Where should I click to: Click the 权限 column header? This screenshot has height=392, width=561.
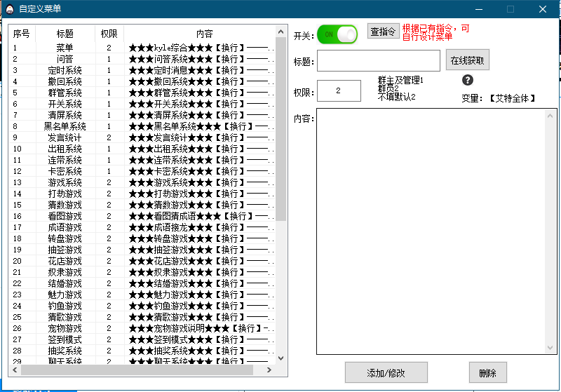(x=109, y=34)
